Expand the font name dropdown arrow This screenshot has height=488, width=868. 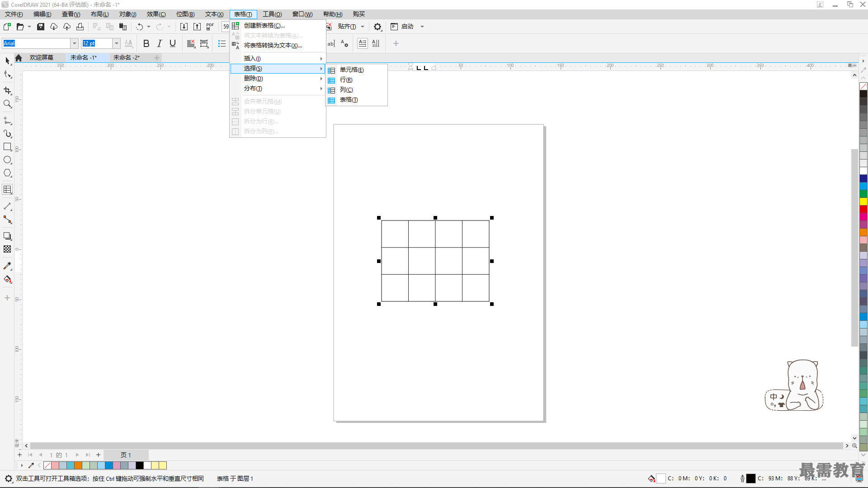point(75,43)
